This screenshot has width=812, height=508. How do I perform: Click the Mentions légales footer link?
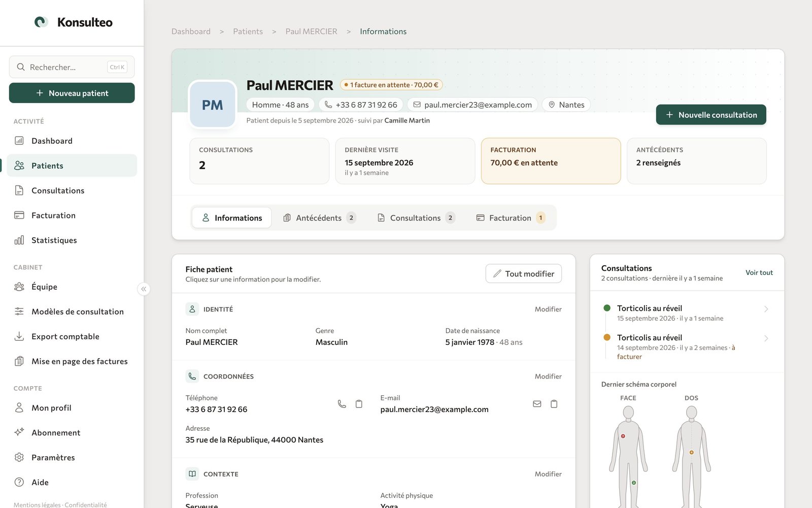37,504
